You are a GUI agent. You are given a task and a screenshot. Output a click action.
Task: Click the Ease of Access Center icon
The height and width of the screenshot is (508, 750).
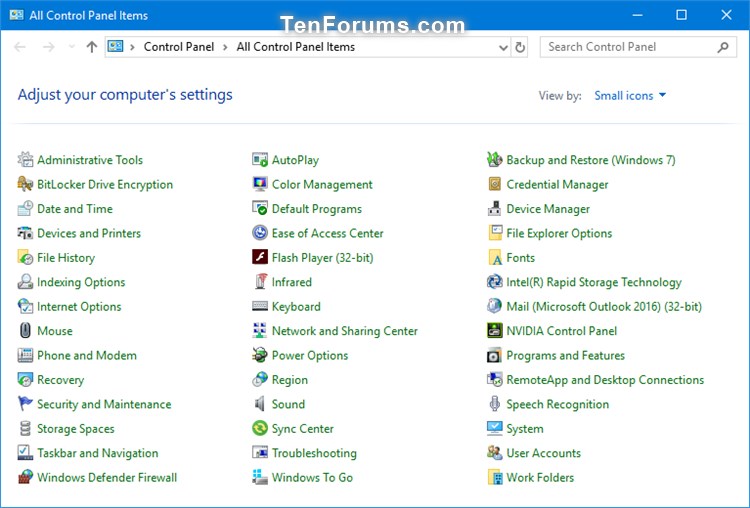point(260,234)
